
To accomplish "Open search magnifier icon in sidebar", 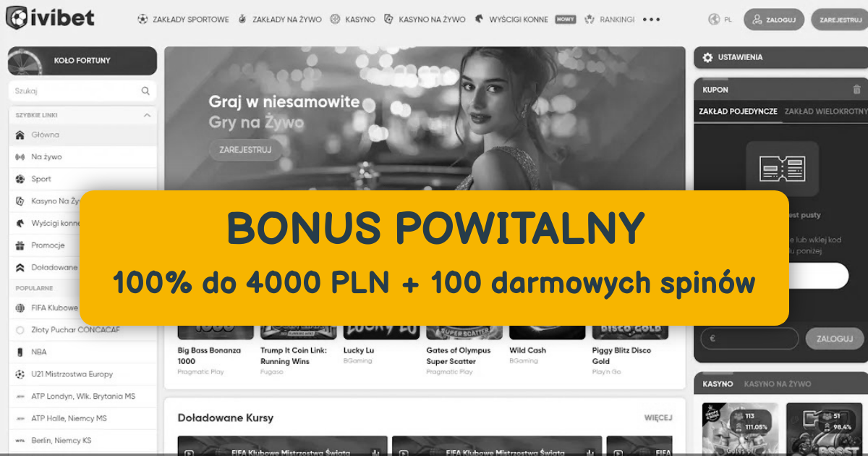I will [x=145, y=91].
